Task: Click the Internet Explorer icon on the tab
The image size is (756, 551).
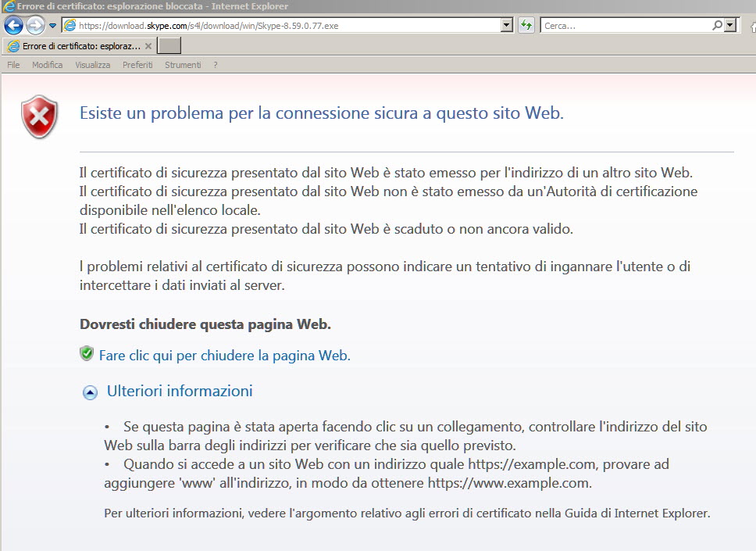Action: 14,46
